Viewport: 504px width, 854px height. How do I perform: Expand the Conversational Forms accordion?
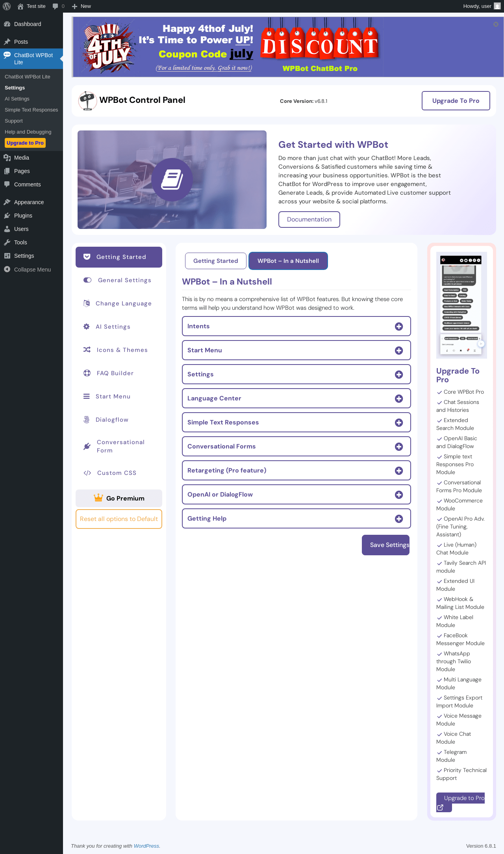click(x=296, y=447)
